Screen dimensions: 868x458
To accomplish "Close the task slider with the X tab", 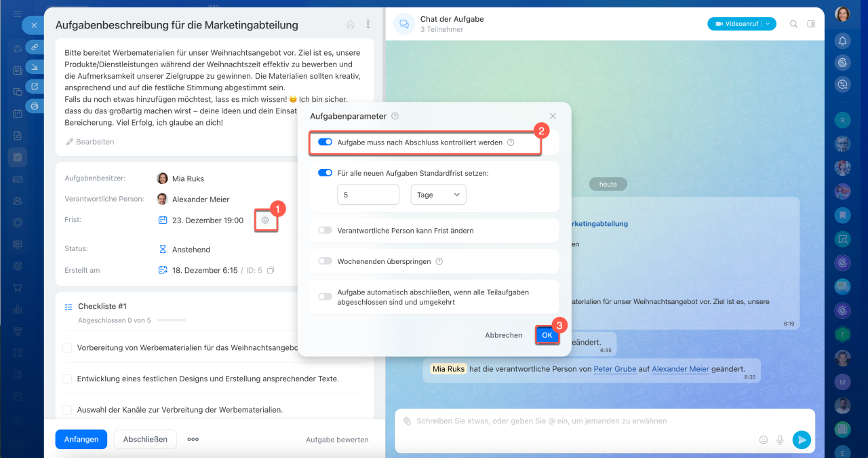I will (34, 25).
